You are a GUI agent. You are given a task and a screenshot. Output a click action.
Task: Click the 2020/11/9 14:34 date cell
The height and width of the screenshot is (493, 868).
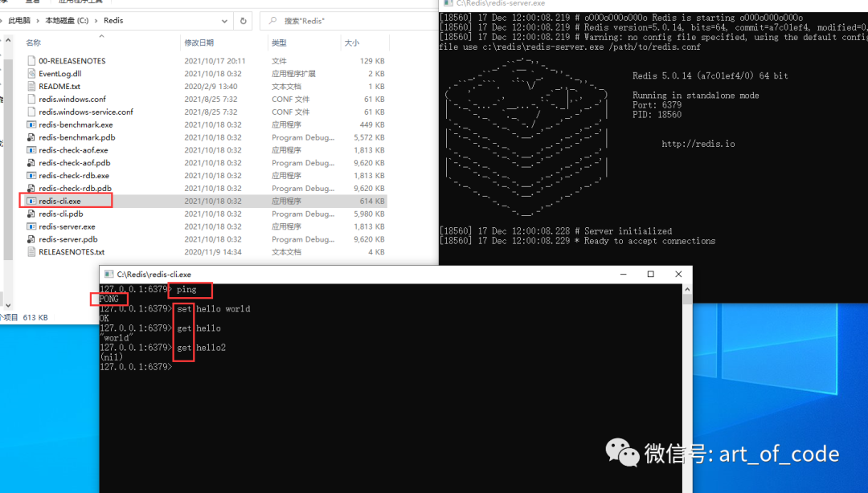(213, 252)
